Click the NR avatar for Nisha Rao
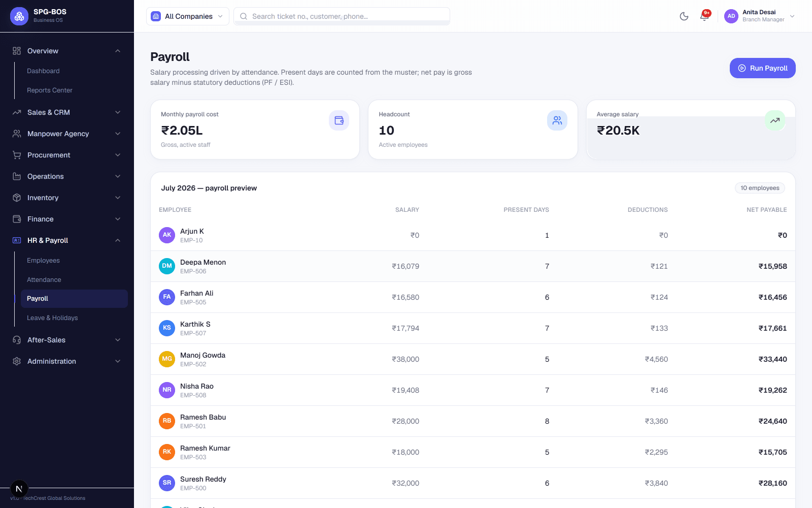Viewport: 812px width, 508px height. 167,390
